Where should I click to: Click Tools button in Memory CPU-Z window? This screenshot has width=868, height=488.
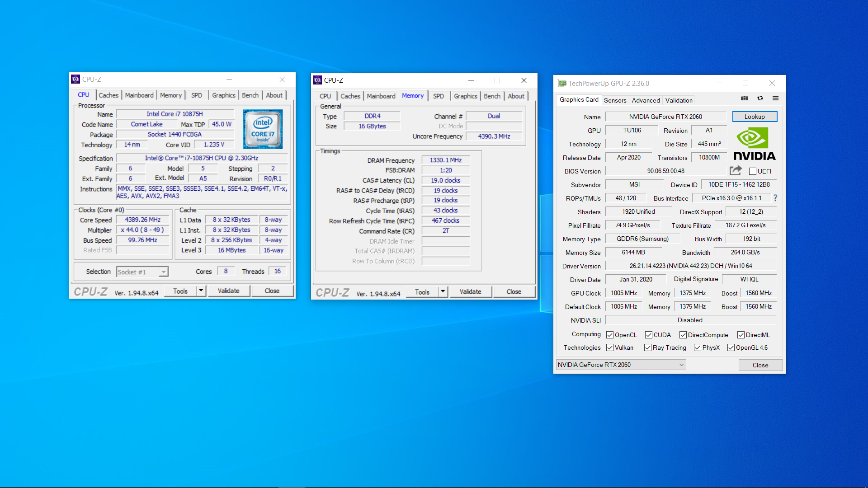click(x=422, y=291)
